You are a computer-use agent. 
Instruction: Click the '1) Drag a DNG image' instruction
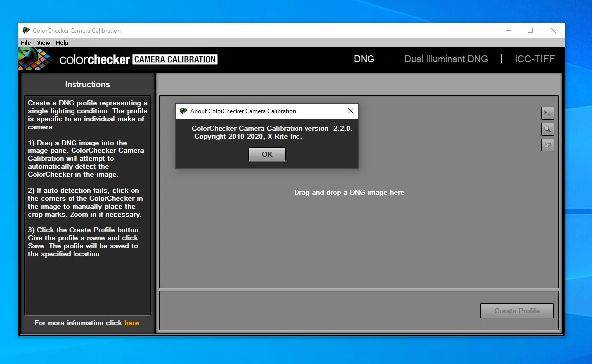tap(86, 158)
